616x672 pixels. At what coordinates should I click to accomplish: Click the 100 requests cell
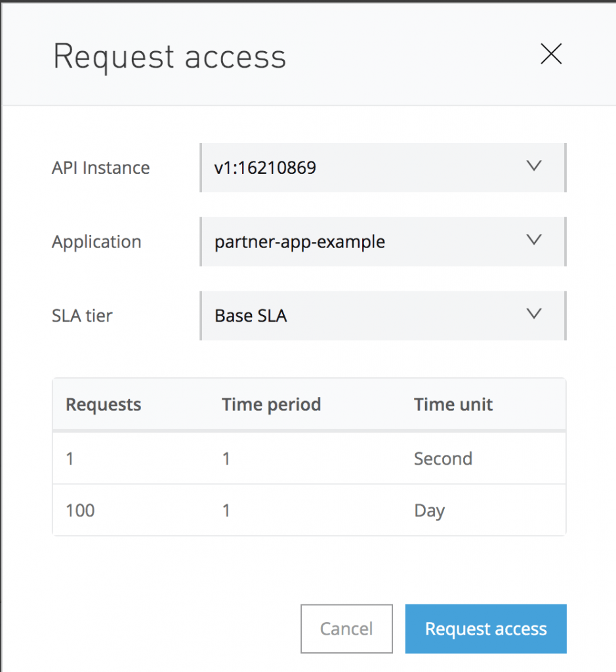pyautogui.click(x=80, y=511)
